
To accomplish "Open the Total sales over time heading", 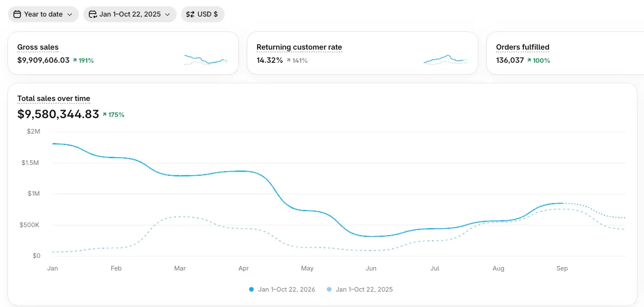I will click(x=53, y=98).
